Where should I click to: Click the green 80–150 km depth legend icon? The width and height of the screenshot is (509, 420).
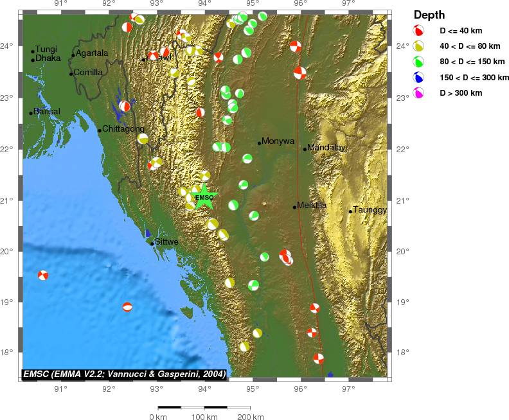(x=418, y=62)
